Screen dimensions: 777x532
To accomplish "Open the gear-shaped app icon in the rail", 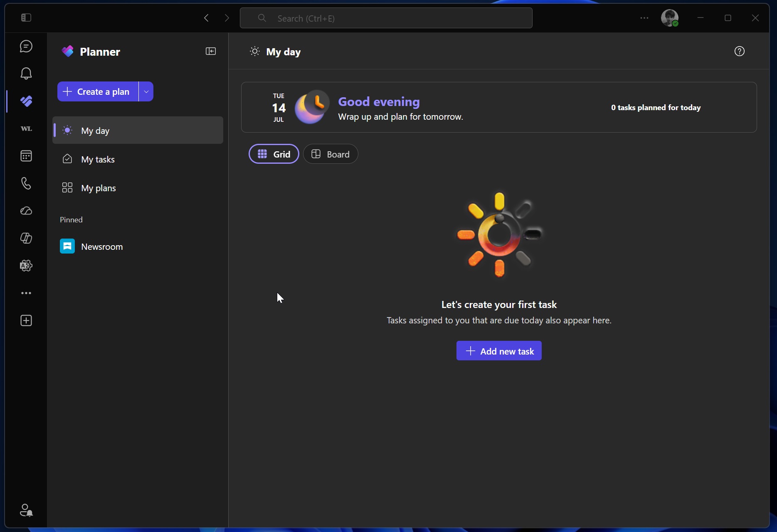I will pyautogui.click(x=26, y=266).
